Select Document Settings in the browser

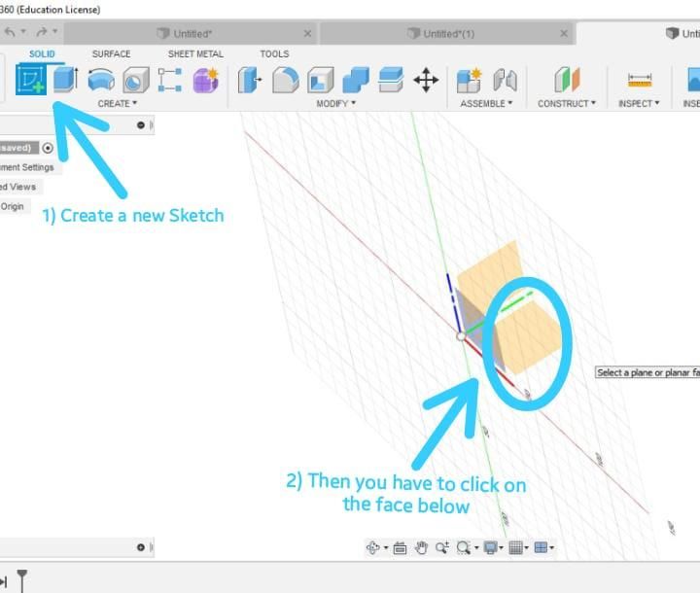point(27,167)
